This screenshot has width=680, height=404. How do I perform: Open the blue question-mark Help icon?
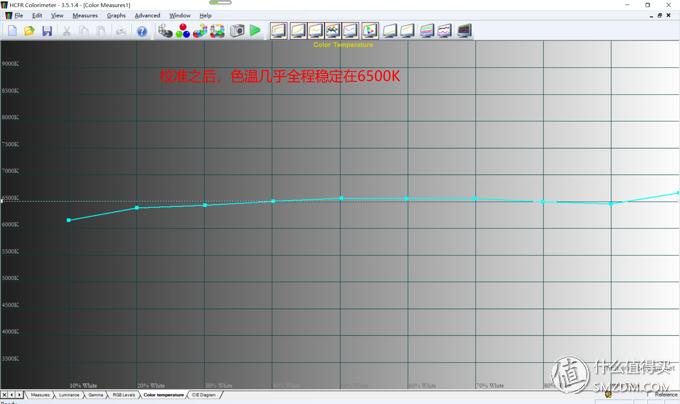point(142,31)
